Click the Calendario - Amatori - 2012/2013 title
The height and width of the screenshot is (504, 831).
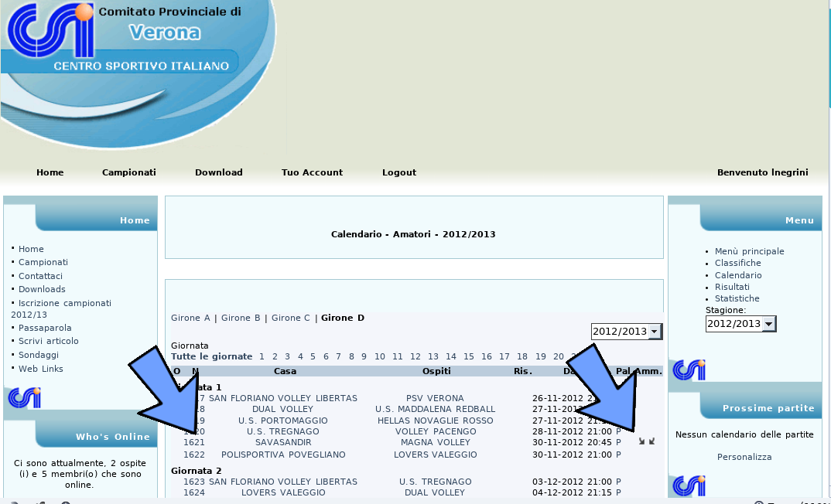click(x=413, y=234)
